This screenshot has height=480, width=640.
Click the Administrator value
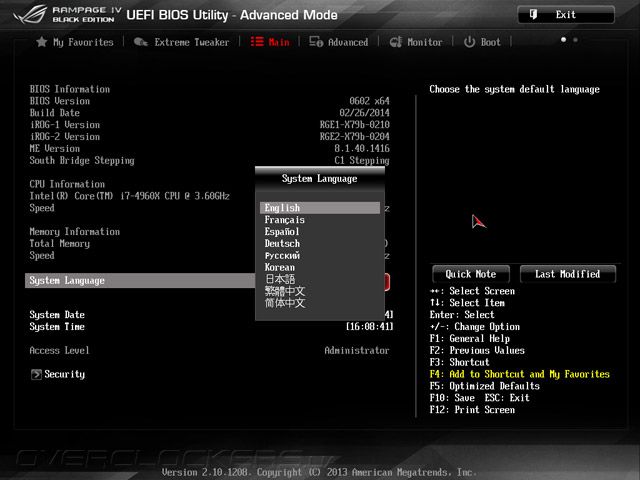pos(357,350)
